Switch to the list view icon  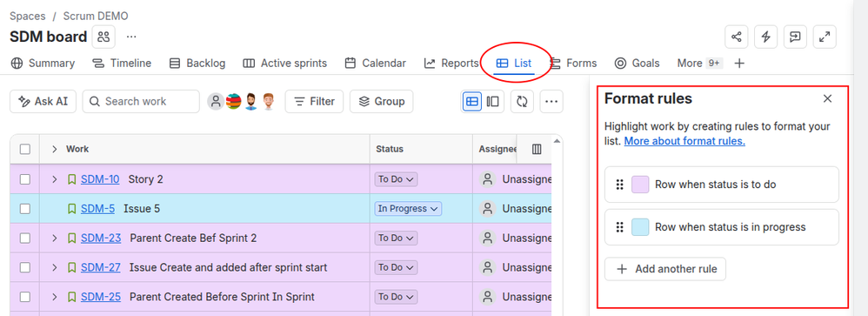(471, 102)
